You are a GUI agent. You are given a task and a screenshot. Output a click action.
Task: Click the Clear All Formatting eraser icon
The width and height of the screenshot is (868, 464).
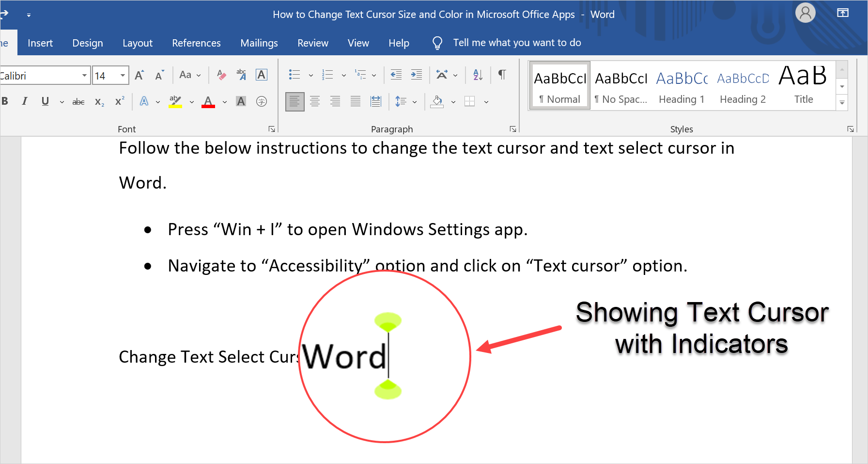[x=221, y=75]
